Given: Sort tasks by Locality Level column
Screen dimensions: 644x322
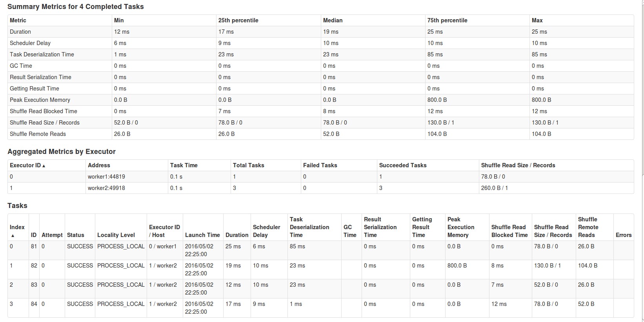Looking at the screenshot, I should (x=116, y=235).
